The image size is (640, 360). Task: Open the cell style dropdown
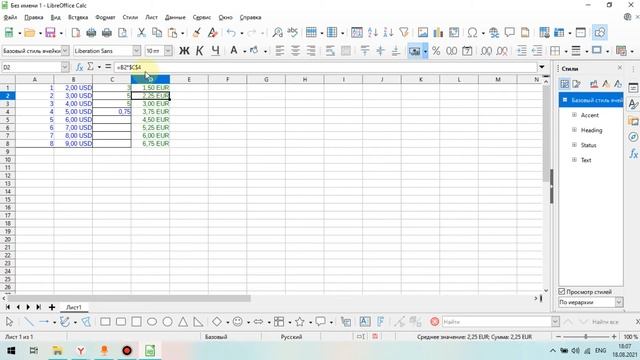coord(65,51)
